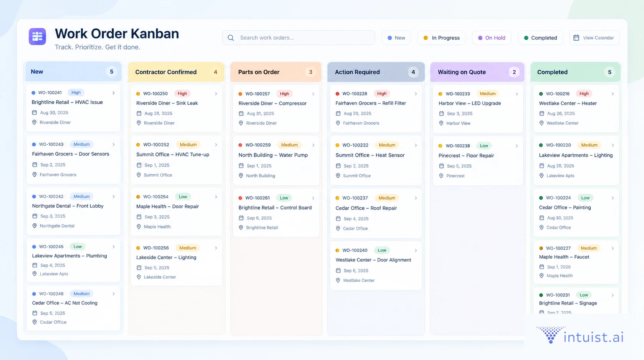Select the Parts on Order column header

pyautogui.click(x=276, y=72)
